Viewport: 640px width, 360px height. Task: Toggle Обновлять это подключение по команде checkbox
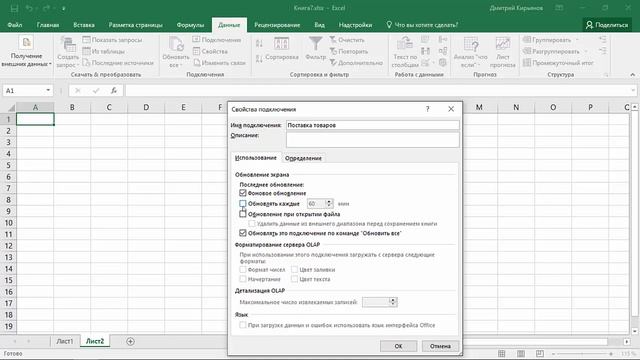(x=243, y=233)
